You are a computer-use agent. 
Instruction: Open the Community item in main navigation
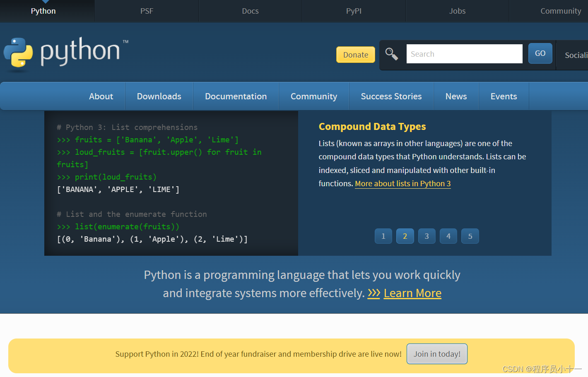click(x=314, y=96)
